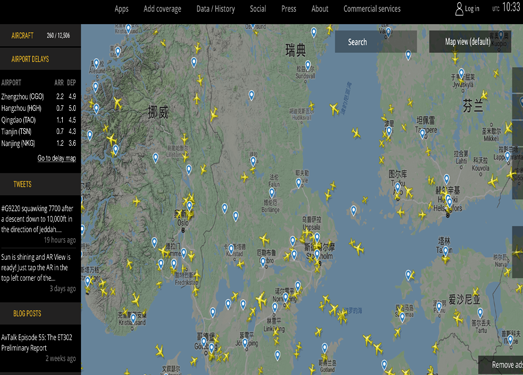The image size is (523, 375).
Task: Click the Borlänge airport pin marker
Action: [272, 193]
